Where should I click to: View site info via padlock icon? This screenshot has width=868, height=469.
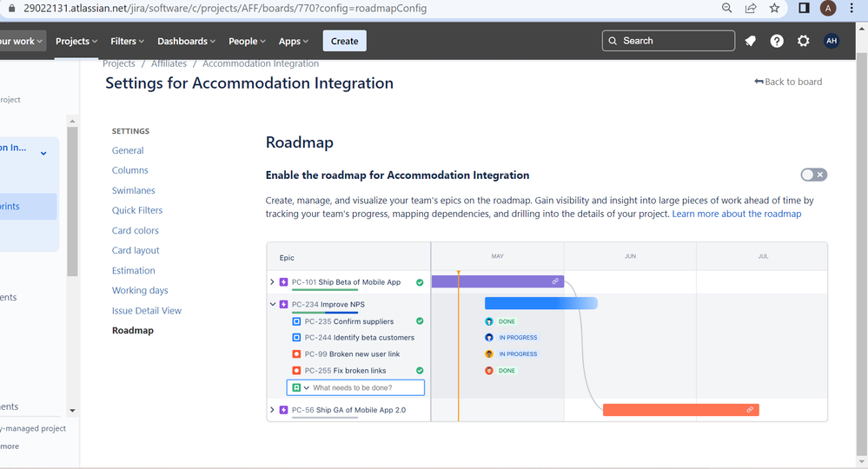coord(11,9)
